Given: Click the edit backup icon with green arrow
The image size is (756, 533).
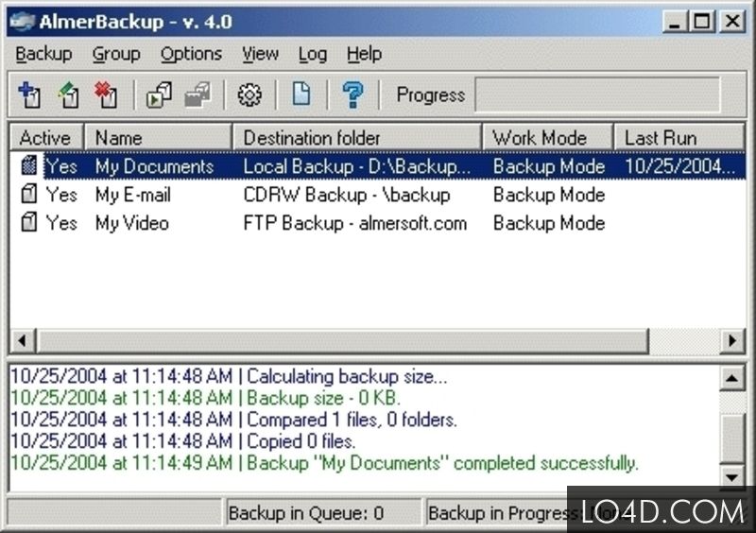Looking at the screenshot, I should tap(68, 95).
